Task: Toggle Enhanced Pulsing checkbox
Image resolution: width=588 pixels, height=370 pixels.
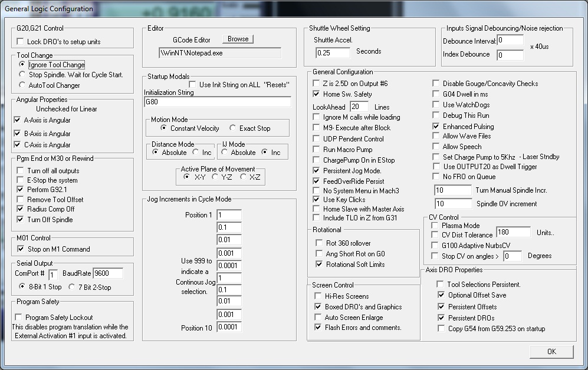Action: pyautogui.click(x=436, y=126)
